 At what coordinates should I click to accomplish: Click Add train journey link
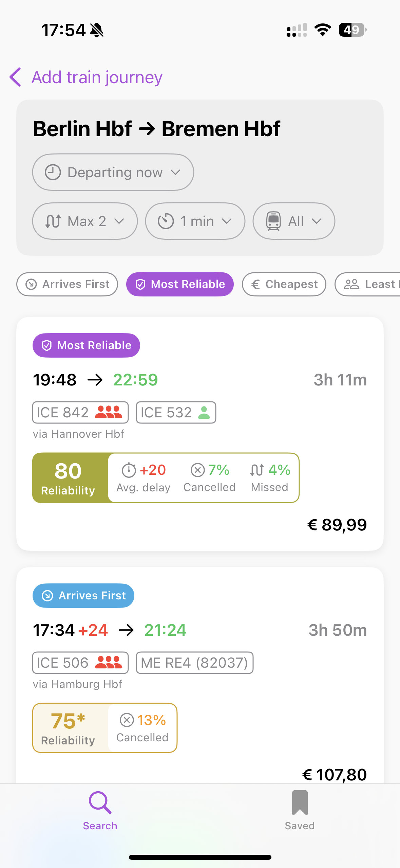pos(97,77)
